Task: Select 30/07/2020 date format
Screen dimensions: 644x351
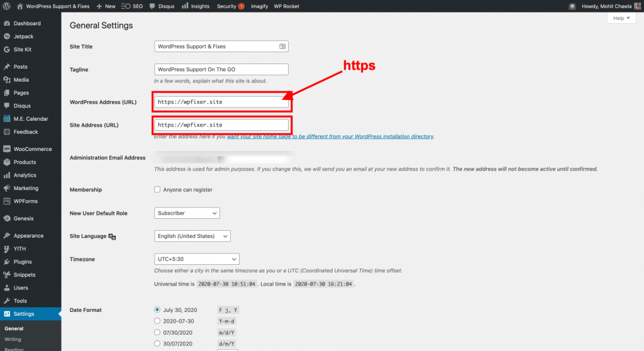Action: click(x=157, y=343)
